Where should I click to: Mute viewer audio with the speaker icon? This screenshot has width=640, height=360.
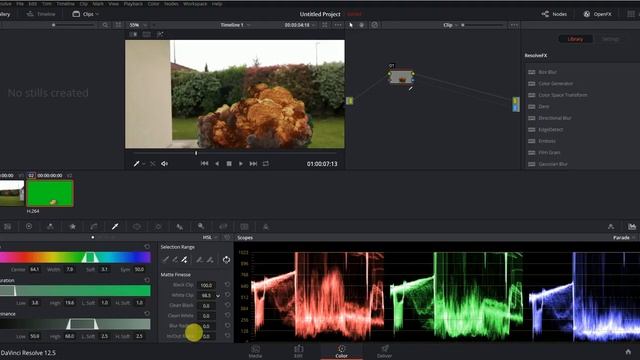(164, 164)
